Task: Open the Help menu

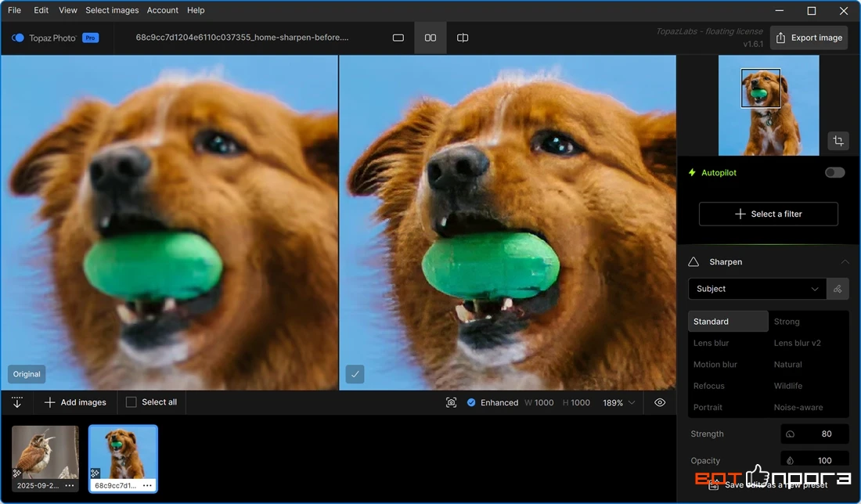Action: pos(196,10)
